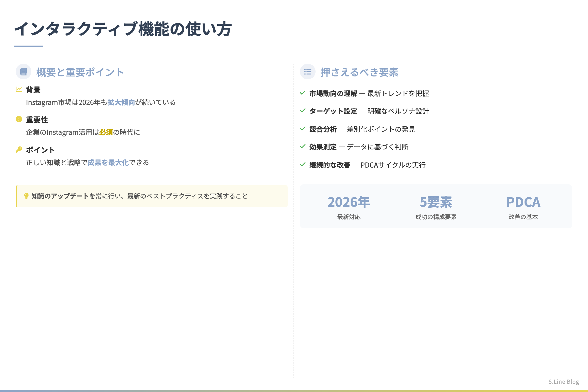Image resolution: width=588 pixels, height=392 pixels.
Task: Click the subheading 背景
Action: pos(33,90)
